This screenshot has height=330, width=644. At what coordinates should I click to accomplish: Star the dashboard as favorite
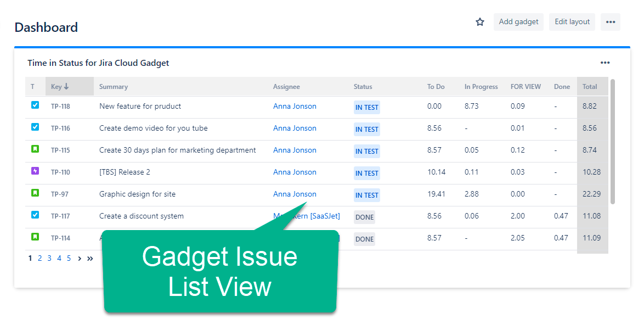click(480, 22)
